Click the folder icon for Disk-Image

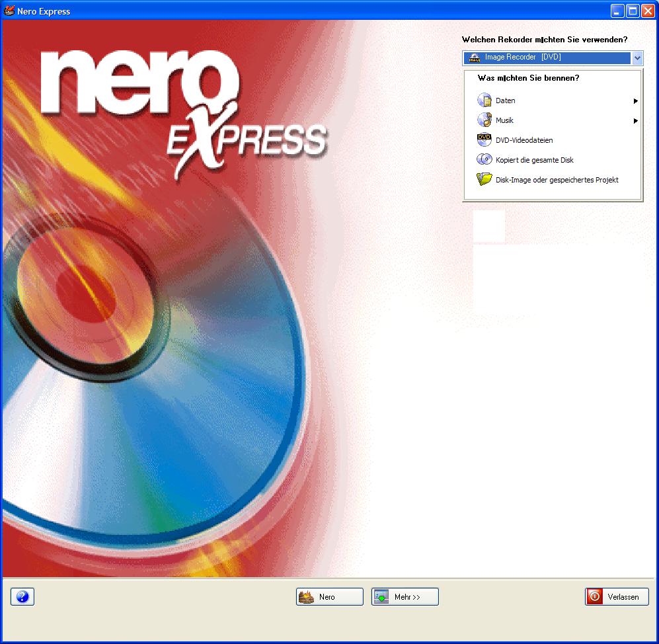point(484,179)
